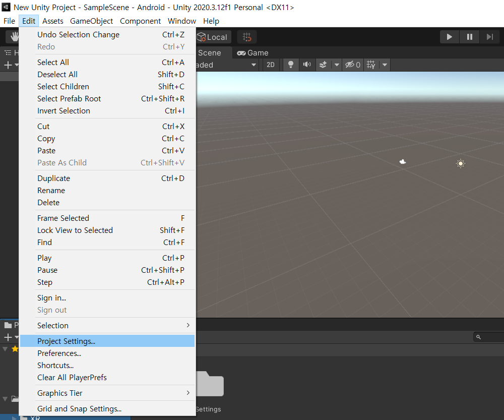Click the Hierarchy create plus button
504x420 pixels.
click(x=8, y=65)
